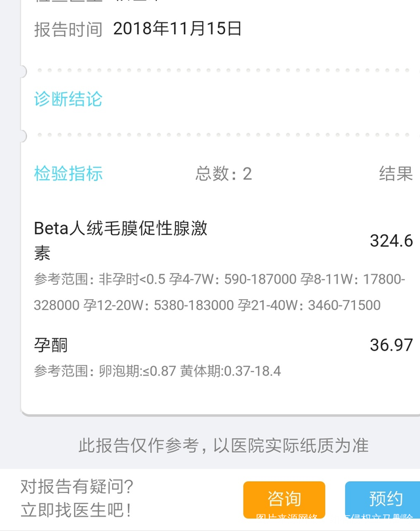Tap the 对报告有疑问? prompt text
Screen dimensions: 420x531
tap(77, 486)
